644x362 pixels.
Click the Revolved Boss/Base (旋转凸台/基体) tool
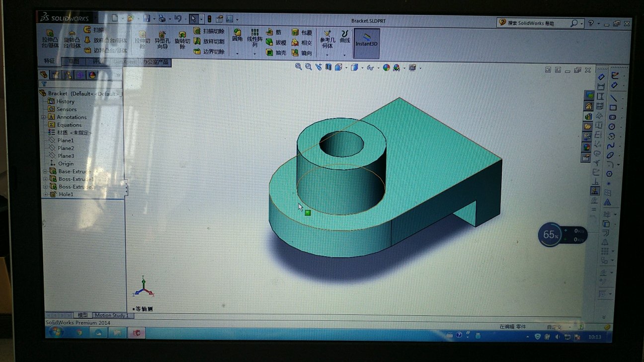tap(72, 39)
